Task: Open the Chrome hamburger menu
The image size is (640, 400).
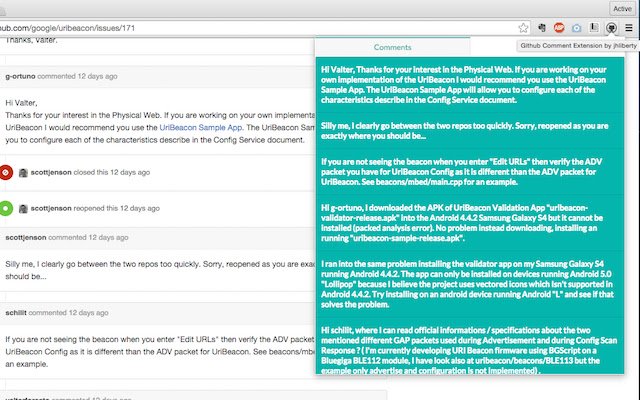Action: click(x=629, y=28)
